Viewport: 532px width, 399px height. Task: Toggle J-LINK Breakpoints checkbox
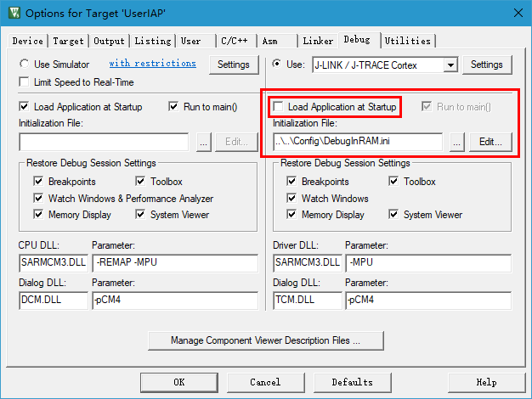(291, 181)
